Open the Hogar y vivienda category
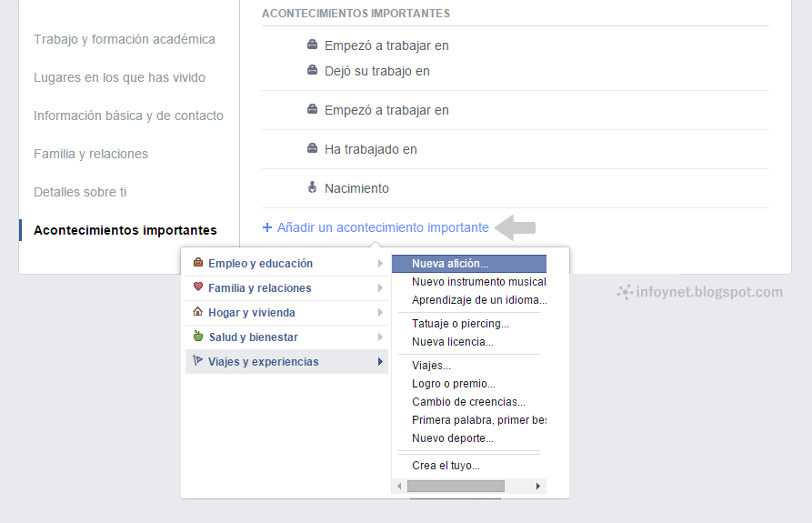 (x=287, y=313)
